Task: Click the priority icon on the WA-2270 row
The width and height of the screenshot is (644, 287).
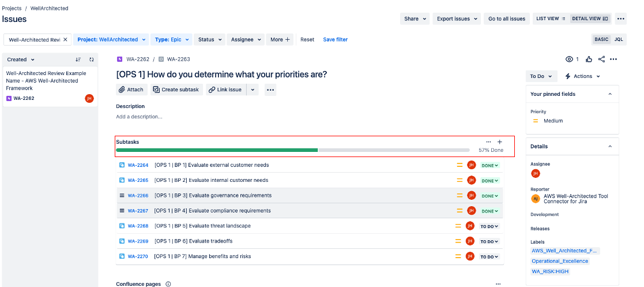Action: [458, 256]
